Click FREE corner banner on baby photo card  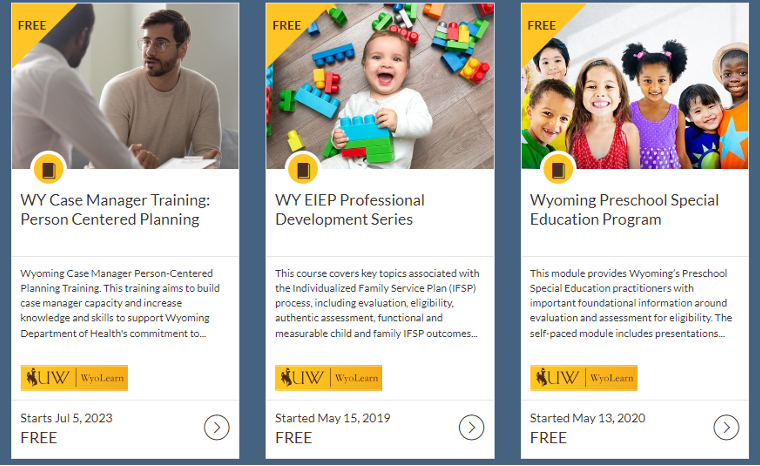[287, 25]
